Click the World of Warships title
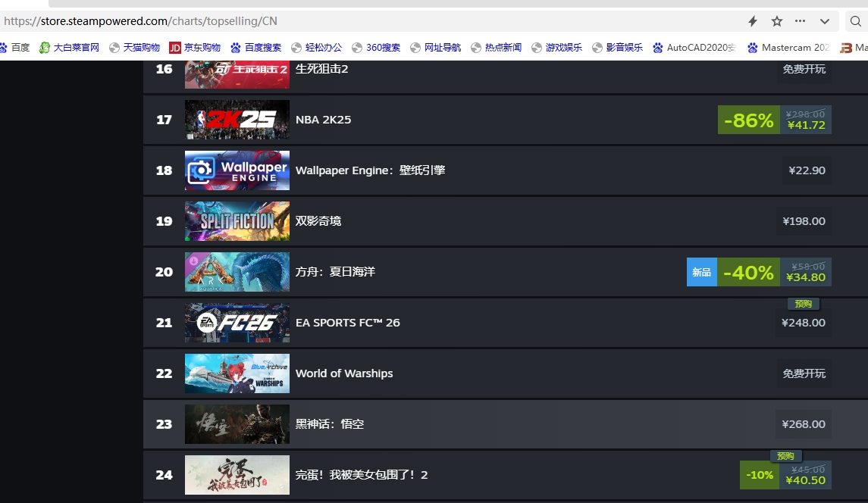The image size is (868, 503). click(x=344, y=373)
